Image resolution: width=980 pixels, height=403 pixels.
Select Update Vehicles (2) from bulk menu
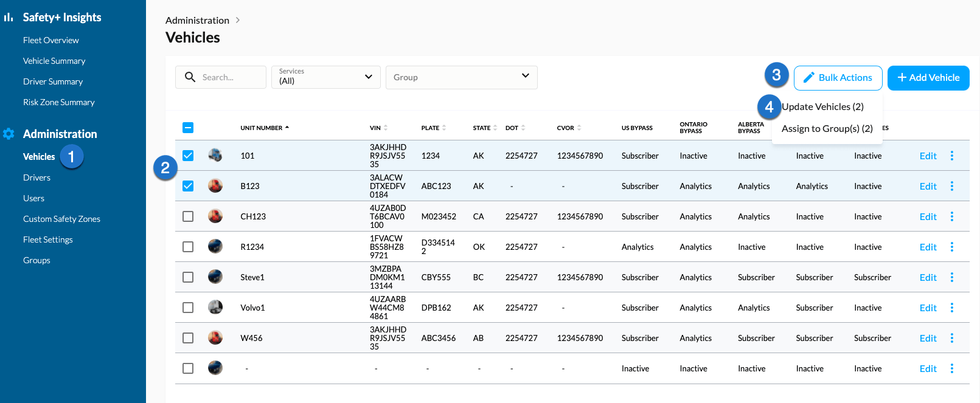pos(822,107)
